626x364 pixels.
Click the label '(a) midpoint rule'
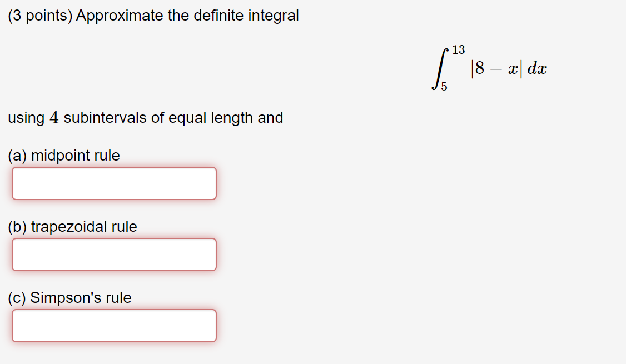[x=64, y=156]
